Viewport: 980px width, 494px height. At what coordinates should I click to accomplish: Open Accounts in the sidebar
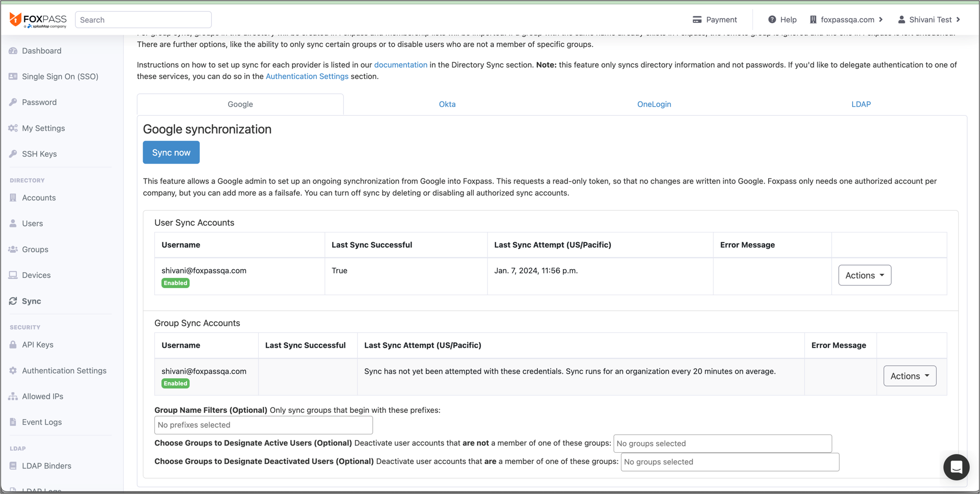coord(39,198)
